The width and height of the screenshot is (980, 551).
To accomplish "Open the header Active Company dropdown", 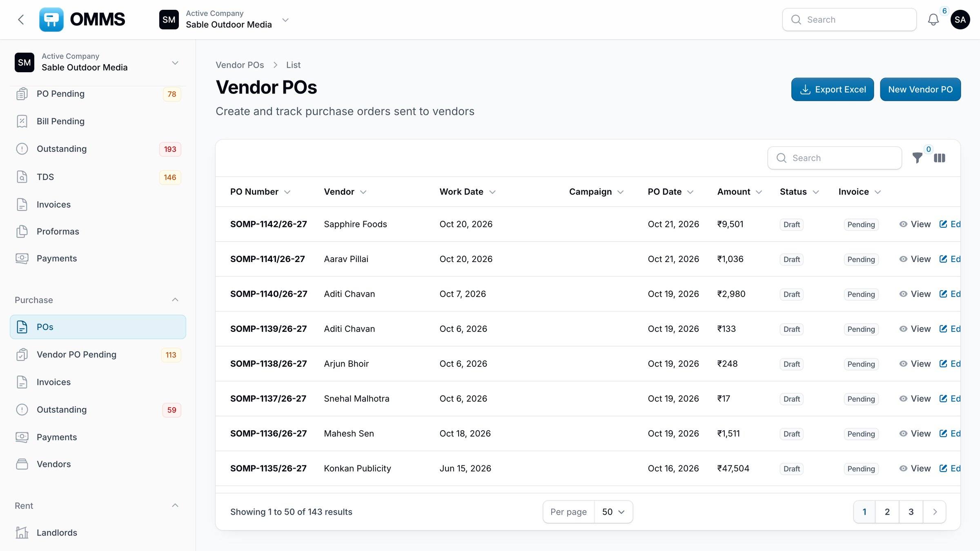I will point(225,20).
